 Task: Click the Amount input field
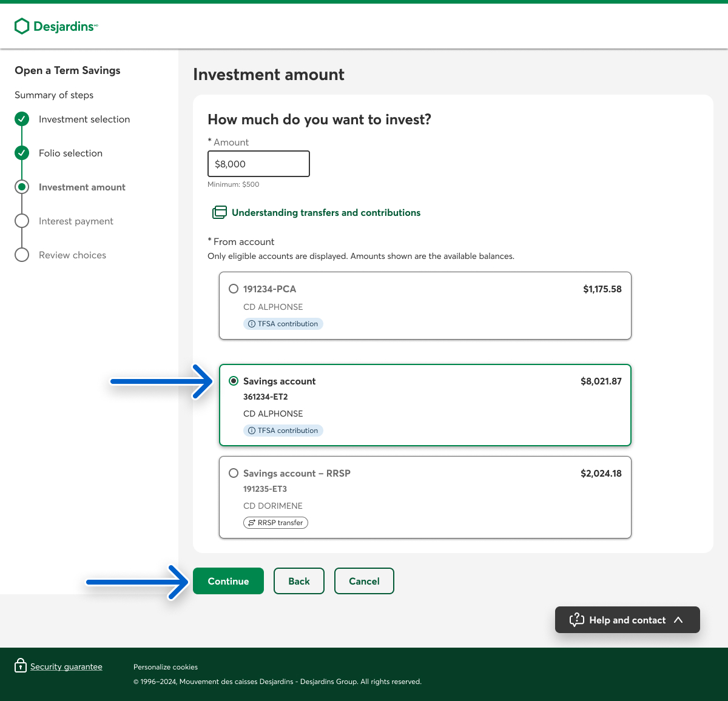pos(258,164)
